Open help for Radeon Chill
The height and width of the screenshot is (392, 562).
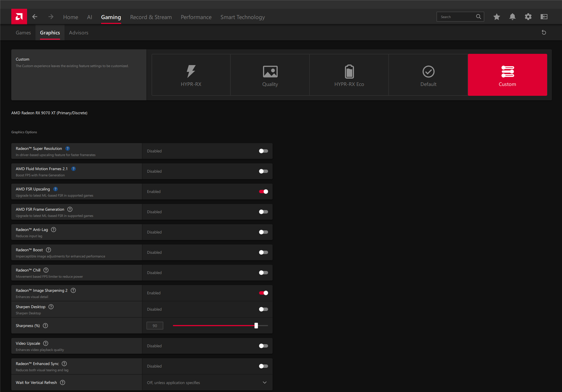46,270
